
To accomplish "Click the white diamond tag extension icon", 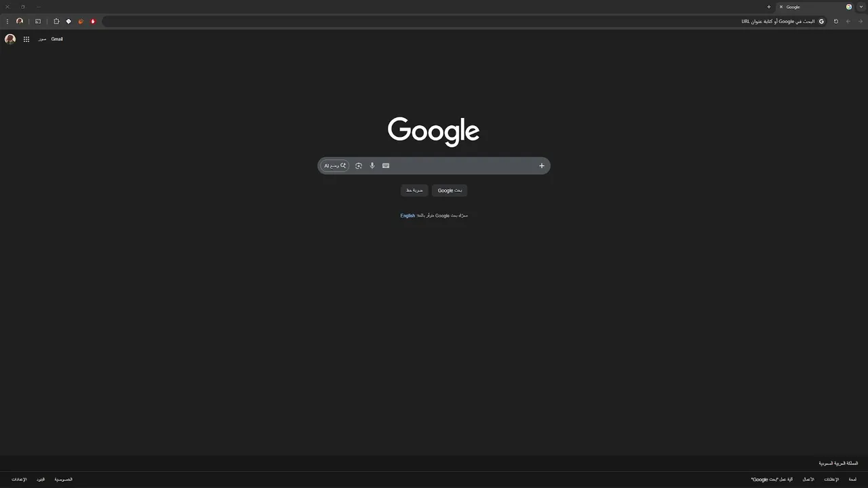I will 68,21.
